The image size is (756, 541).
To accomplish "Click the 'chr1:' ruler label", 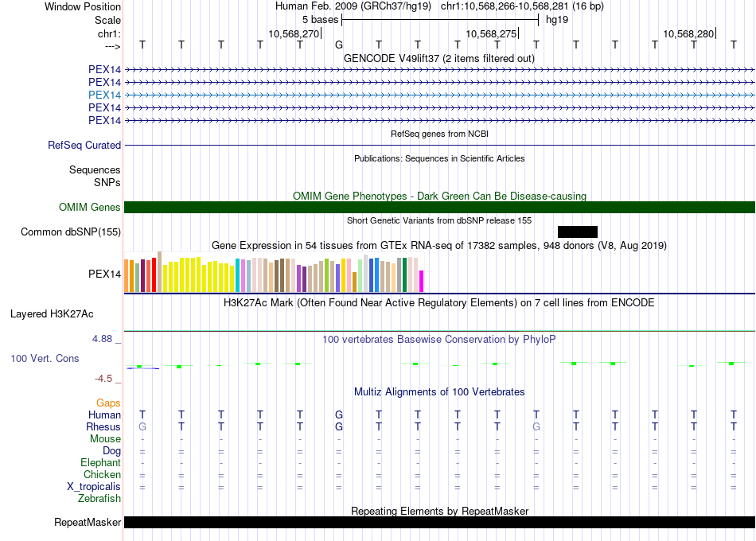I will click(x=110, y=33).
